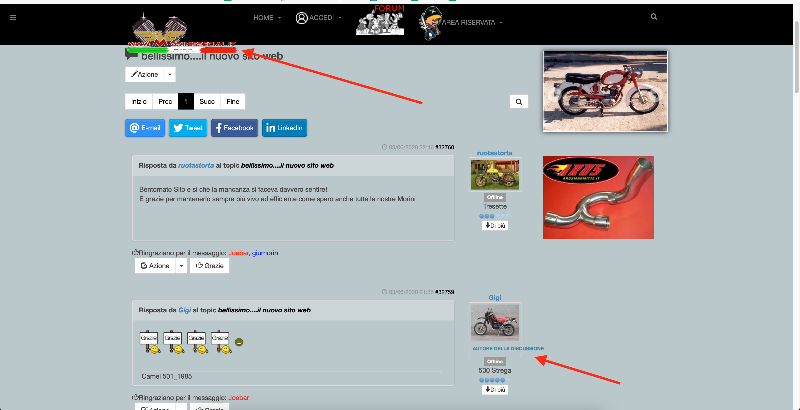Open the ruotastorta username link
800x410 pixels.
[494, 153]
